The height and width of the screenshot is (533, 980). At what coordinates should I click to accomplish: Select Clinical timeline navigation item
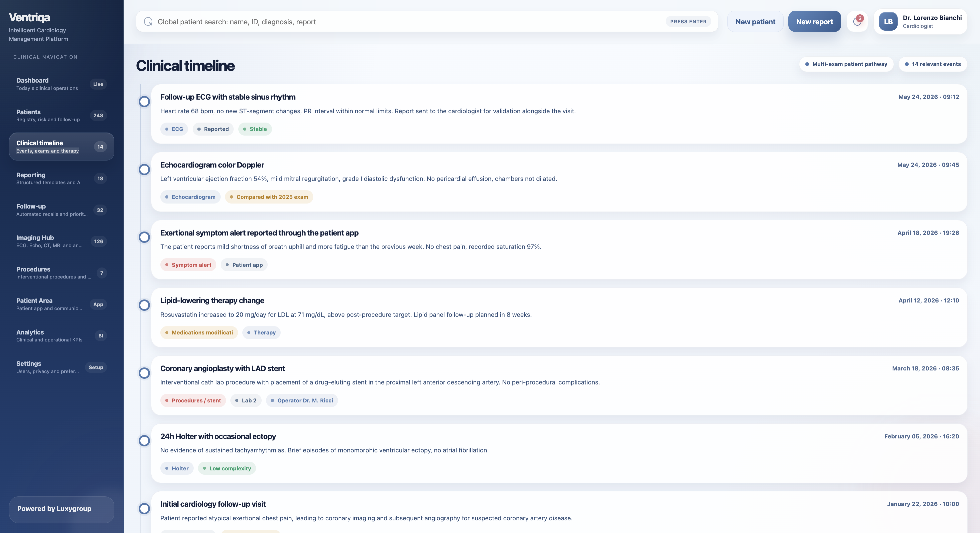(61, 147)
